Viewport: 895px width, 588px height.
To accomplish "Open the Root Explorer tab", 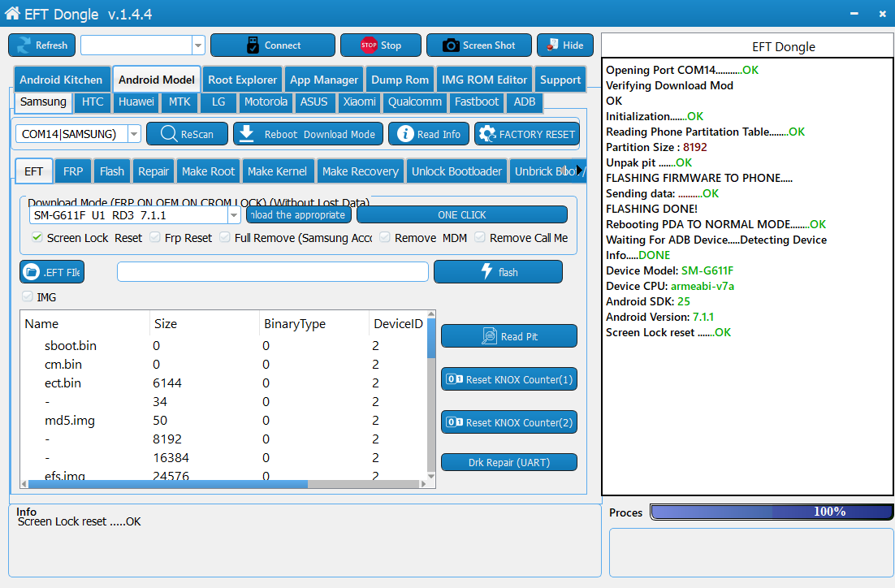I will [x=243, y=80].
